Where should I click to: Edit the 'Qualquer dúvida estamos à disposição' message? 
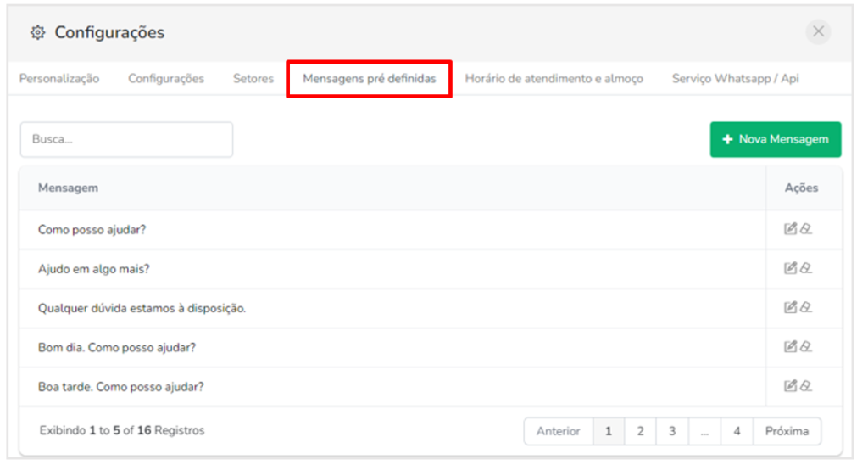tap(790, 307)
